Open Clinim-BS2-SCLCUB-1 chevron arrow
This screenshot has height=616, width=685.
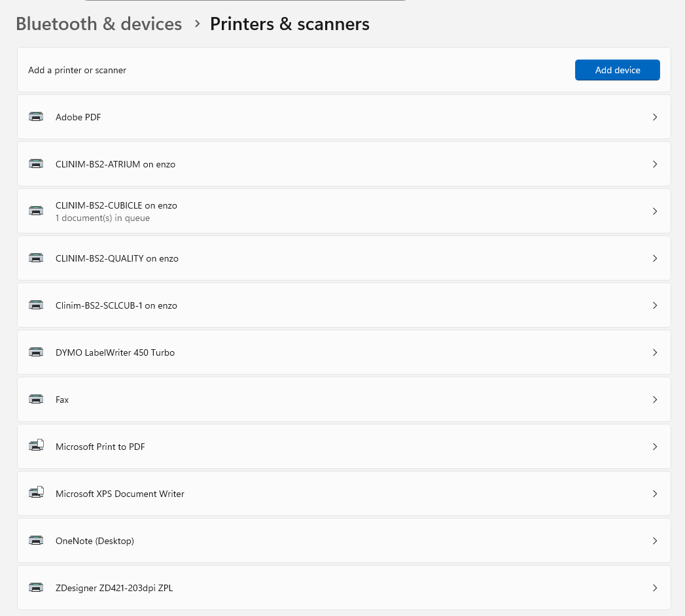pyautogui.click(x=654, y=305)
